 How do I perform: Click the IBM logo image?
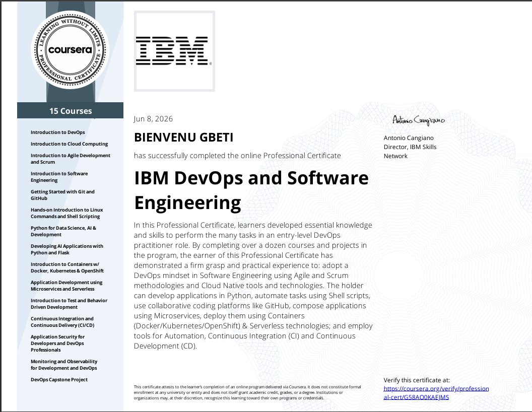174,51
